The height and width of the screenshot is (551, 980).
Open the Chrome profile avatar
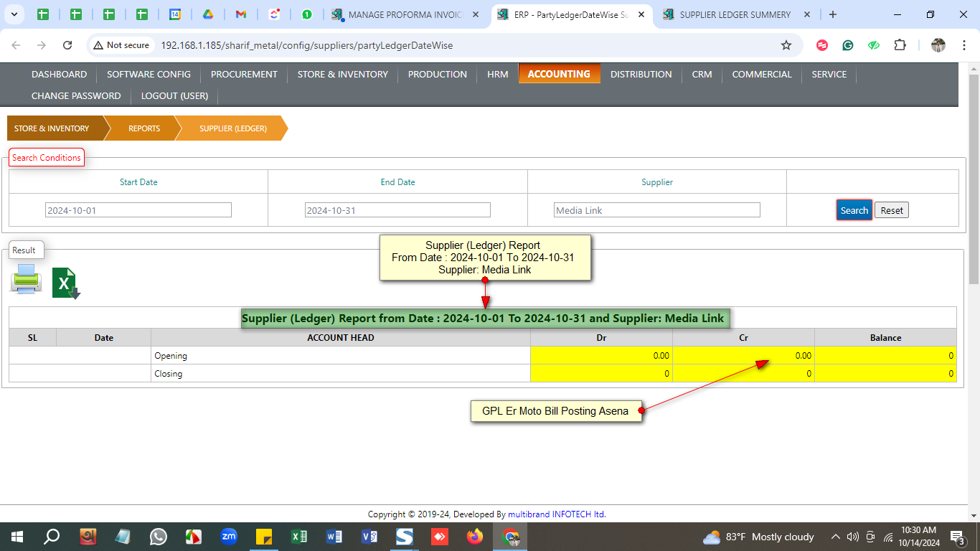coord(938,45)
